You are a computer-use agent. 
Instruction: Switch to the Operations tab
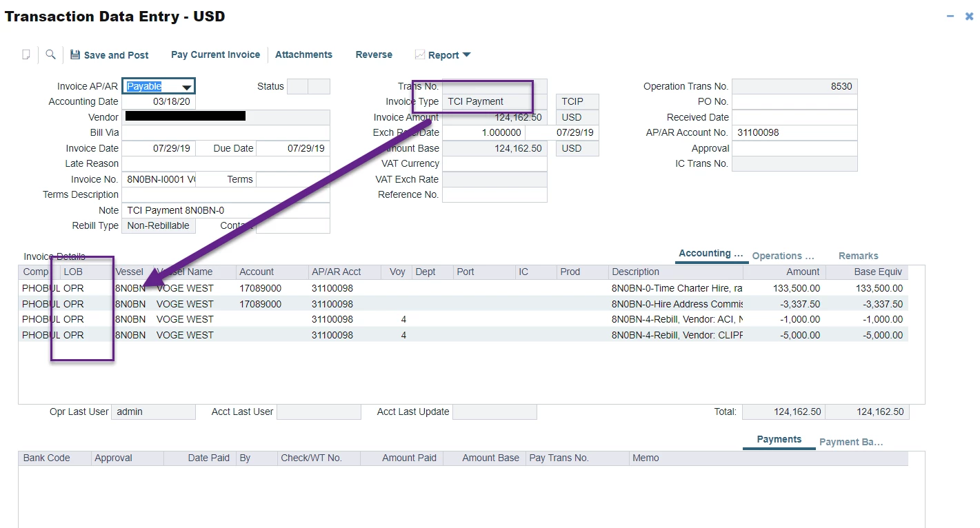click(783, 256)
